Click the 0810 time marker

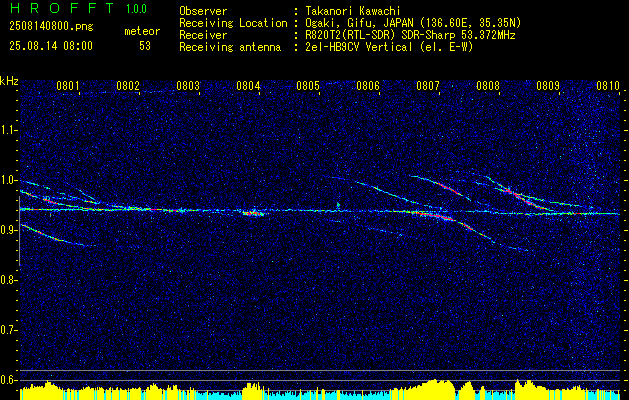pyautogui.click(x=608, y=86)
